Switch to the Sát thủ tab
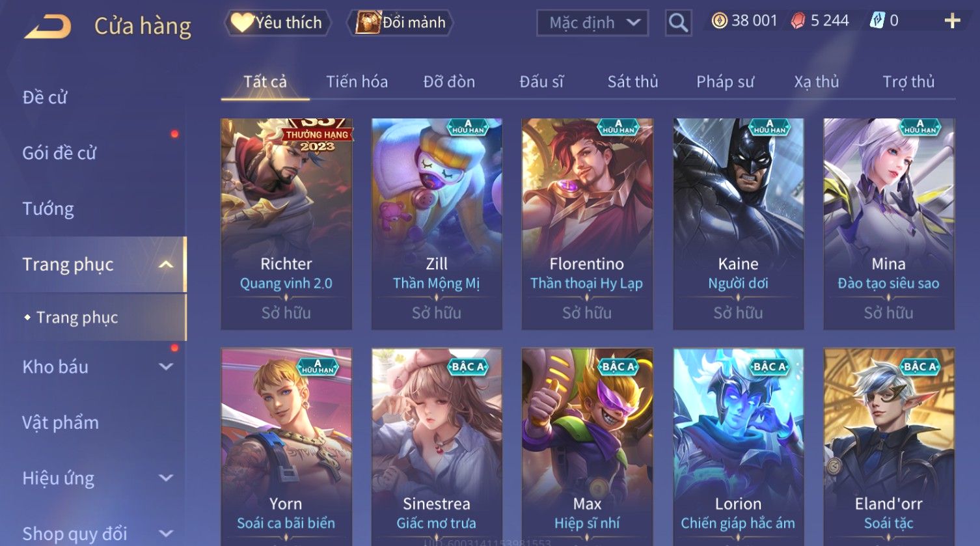Image resolution: width=980 pixels, height=546 pixels. click(633, 82)
